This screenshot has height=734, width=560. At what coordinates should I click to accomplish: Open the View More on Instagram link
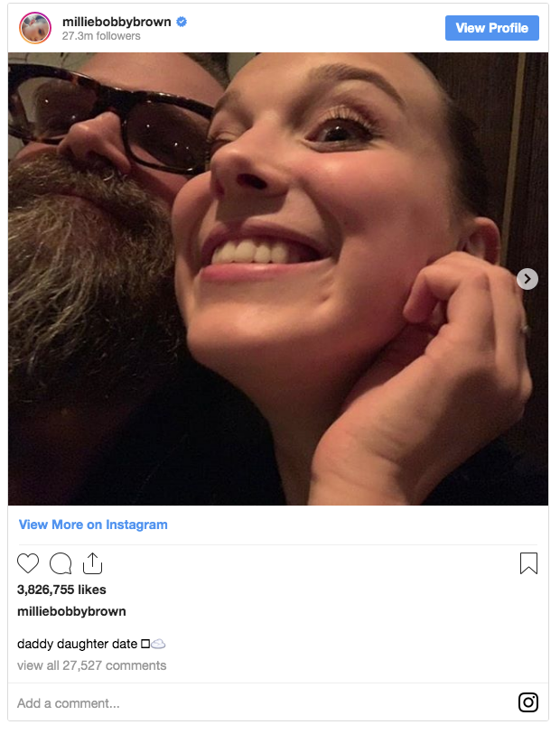click(93, 525)
